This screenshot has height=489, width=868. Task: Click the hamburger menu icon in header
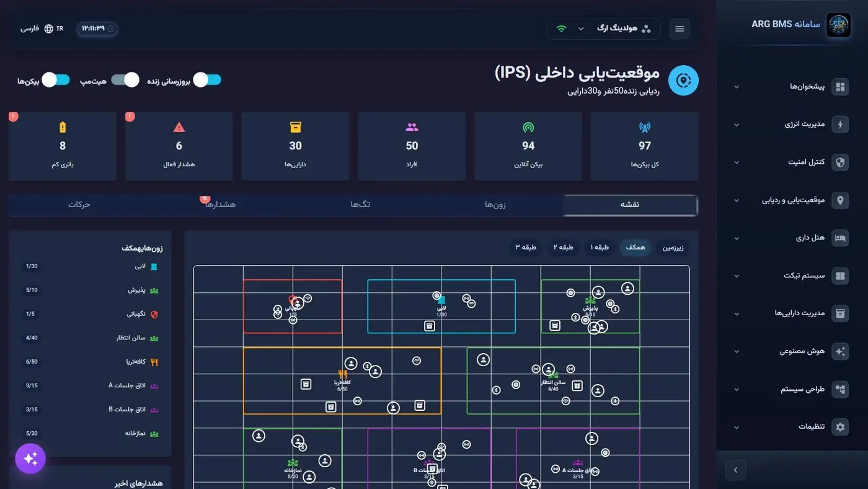pos(680,29)
